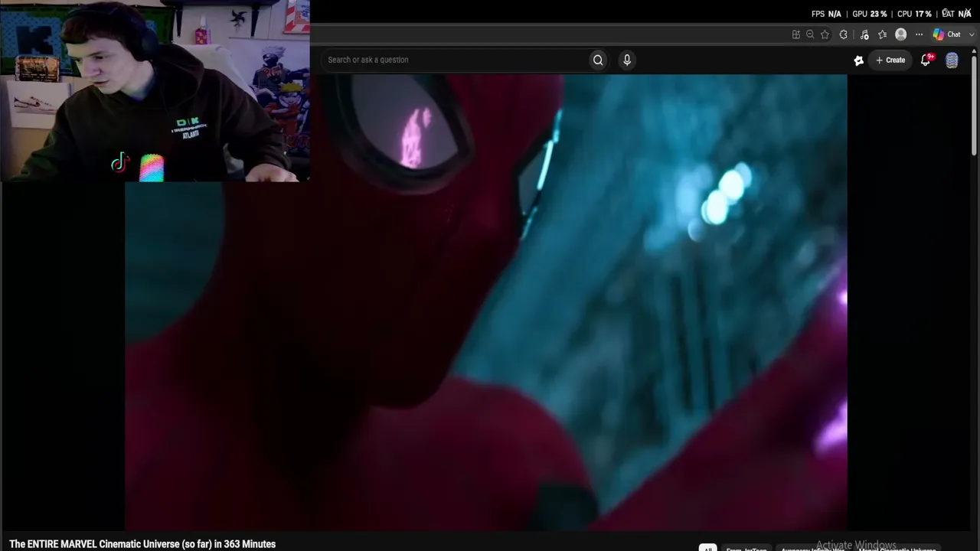
Task: Click the 'GPU 23 %' overlay readout
Action: pos(870,14)
